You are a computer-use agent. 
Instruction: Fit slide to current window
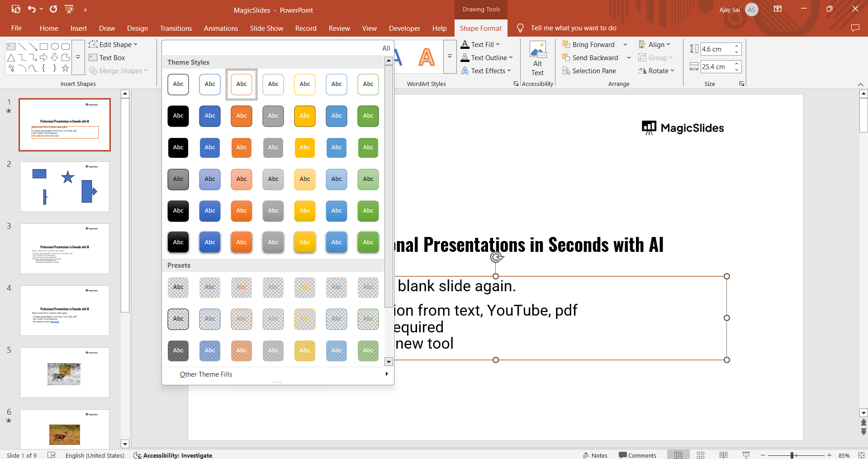coord(861,455)
